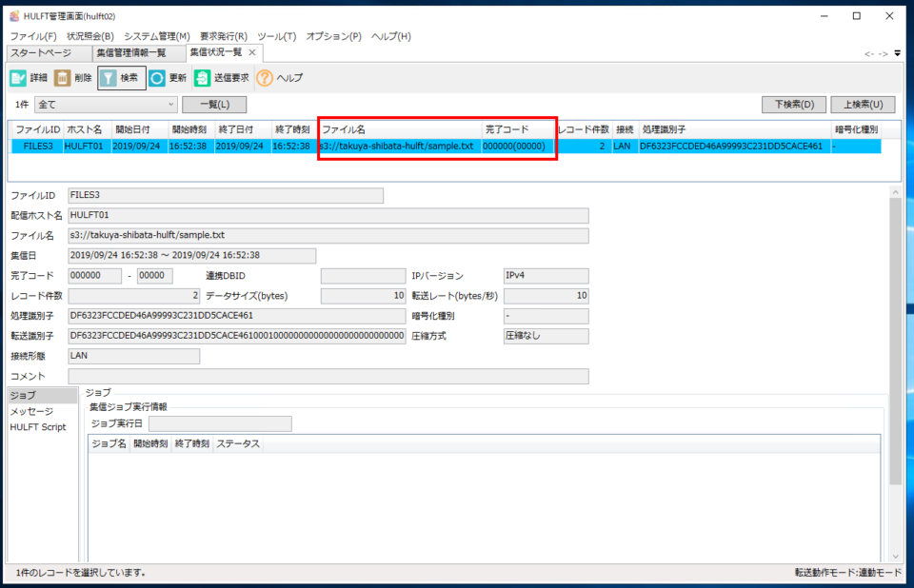Click the 下検索(D) button
The height and width of the screenshot is (588, 914).
[794, 105]
